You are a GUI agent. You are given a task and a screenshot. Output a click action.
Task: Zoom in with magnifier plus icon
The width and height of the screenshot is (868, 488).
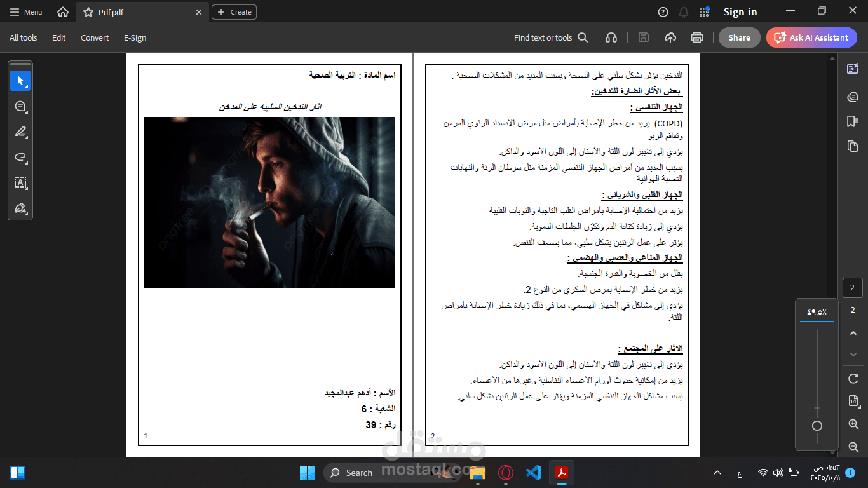click(853, 424)
